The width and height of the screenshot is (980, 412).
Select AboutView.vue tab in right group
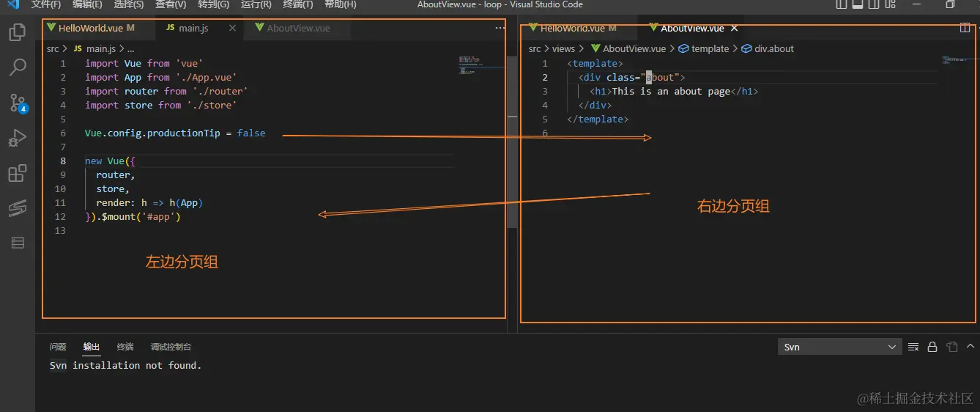[691, 29]
